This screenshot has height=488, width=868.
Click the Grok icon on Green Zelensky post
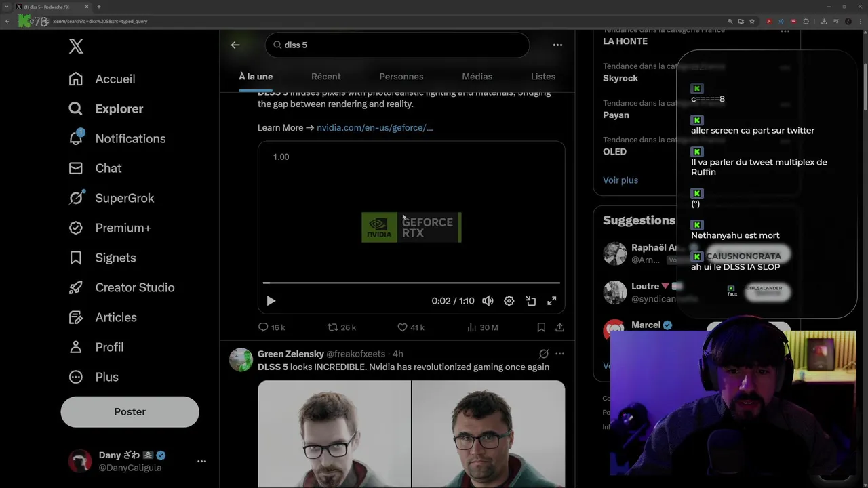tap(544, 354)
